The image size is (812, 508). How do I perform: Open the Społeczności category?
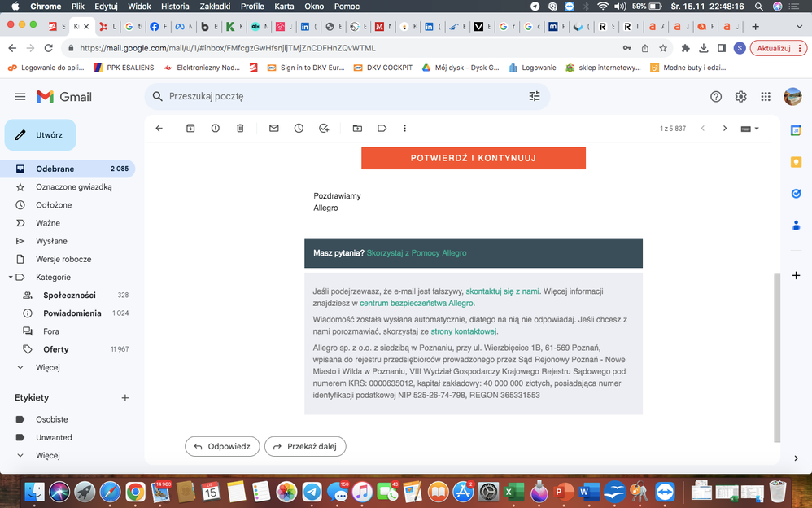click(x=68, y=295)
